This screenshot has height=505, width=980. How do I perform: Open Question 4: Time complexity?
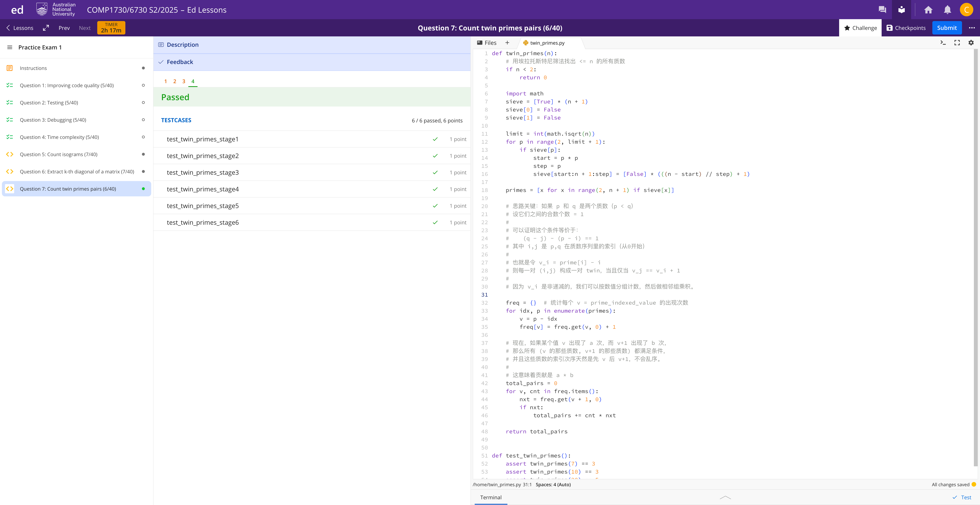77,137
